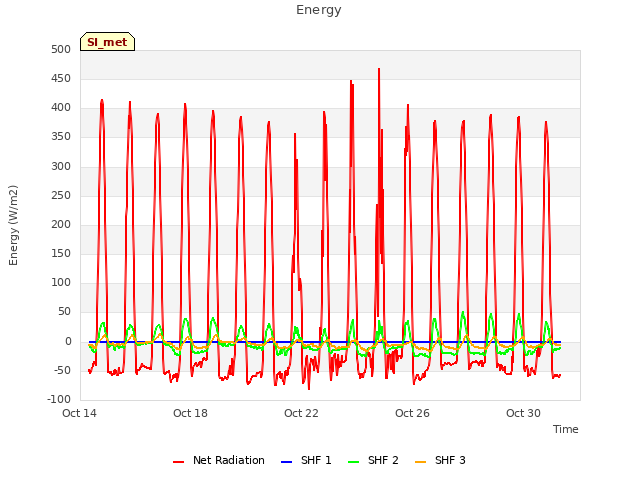Click the 400 y-axis tick label
This screenshot has height=480, width=640.
pos(61,108)
